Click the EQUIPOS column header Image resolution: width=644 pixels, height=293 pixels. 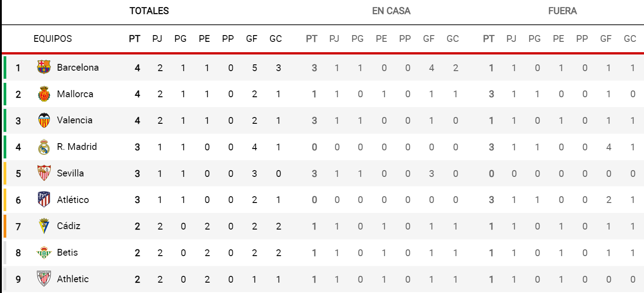pyautogui.click(x=53, y=39)
